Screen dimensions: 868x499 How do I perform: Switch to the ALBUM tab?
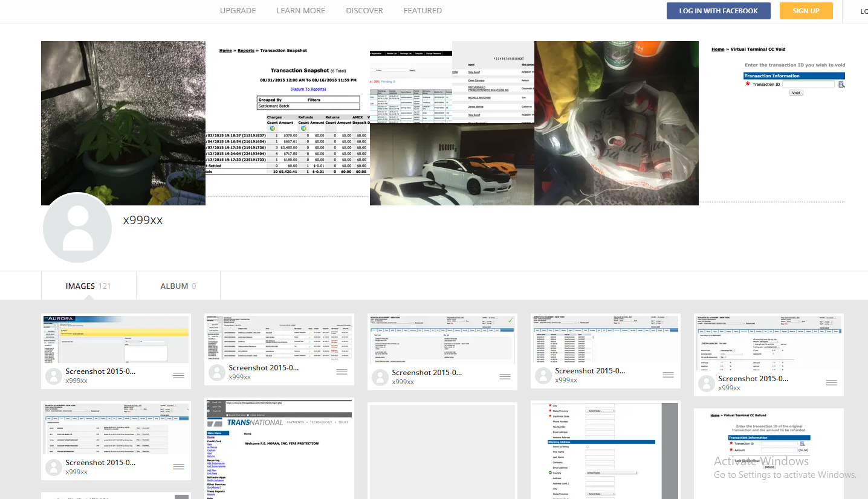point(178,286)
